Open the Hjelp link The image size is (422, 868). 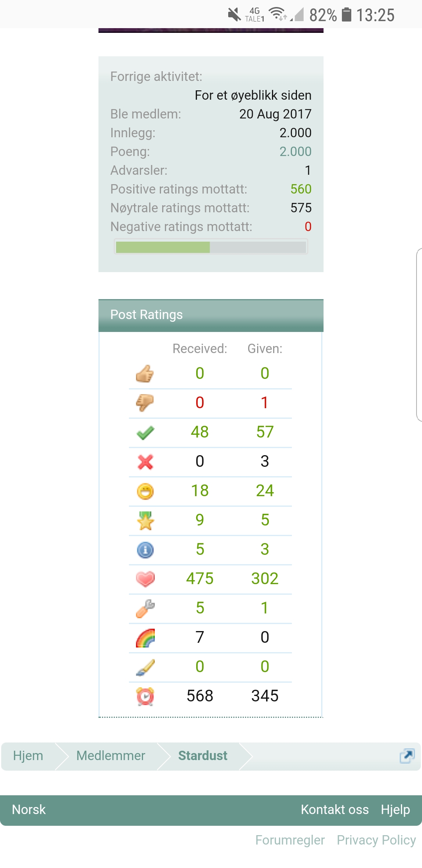(395, 810)
